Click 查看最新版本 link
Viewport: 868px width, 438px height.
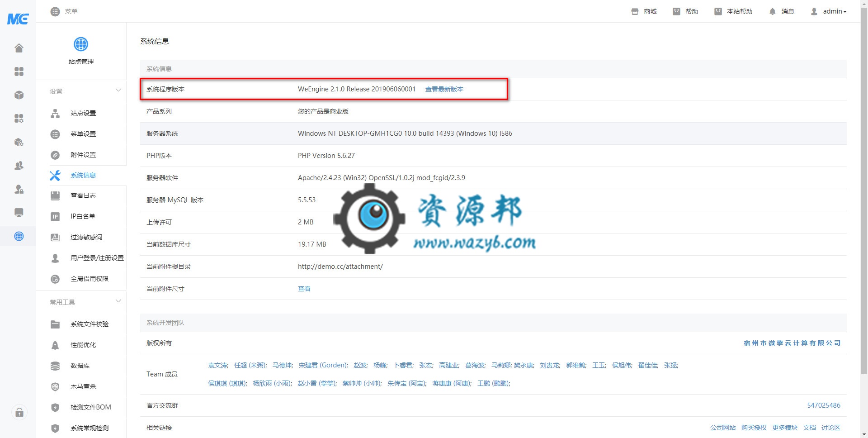pos(444,89)
